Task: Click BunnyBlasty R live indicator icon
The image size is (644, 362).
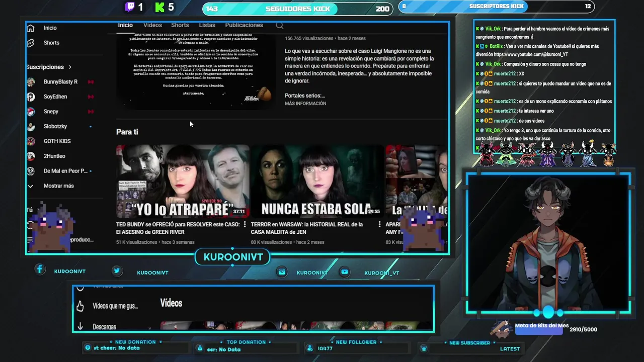Action: 91,82
